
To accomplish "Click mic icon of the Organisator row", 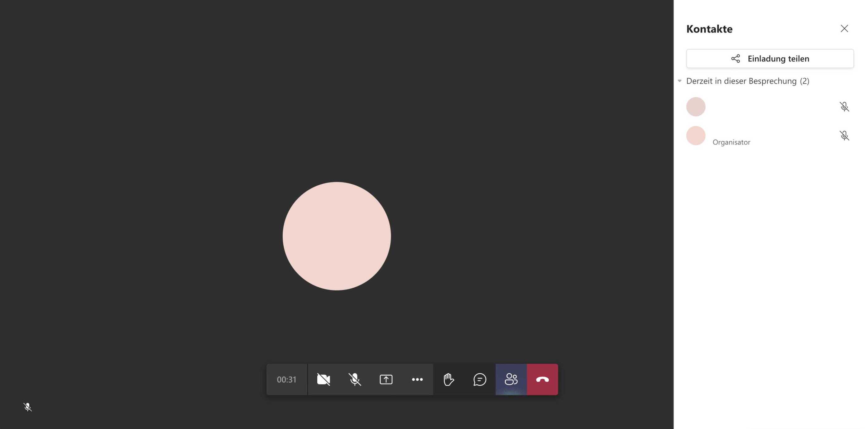I will (844, 136).
